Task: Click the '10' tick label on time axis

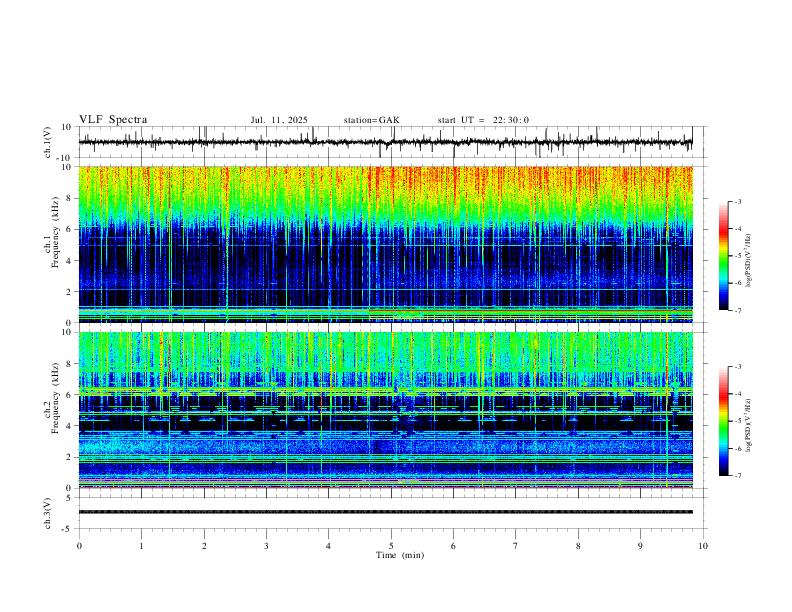Action: (x=703, y=546)
